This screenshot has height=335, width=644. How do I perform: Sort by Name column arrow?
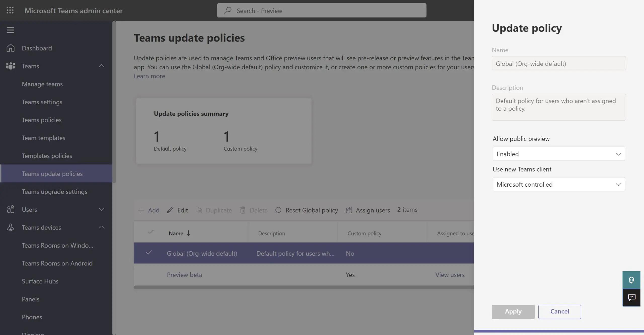coord(188,233)
